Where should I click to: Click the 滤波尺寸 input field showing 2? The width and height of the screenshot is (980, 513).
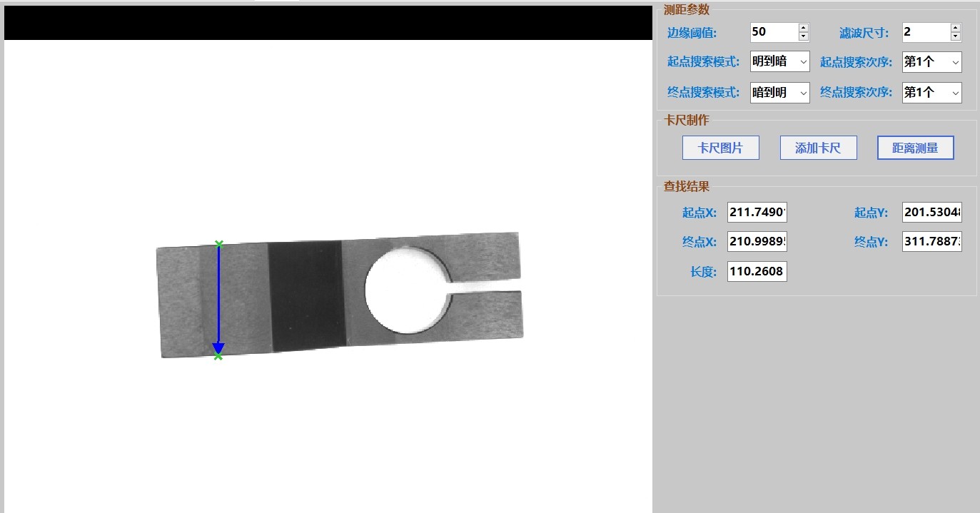pyautogui.click(x=926, y=31)
